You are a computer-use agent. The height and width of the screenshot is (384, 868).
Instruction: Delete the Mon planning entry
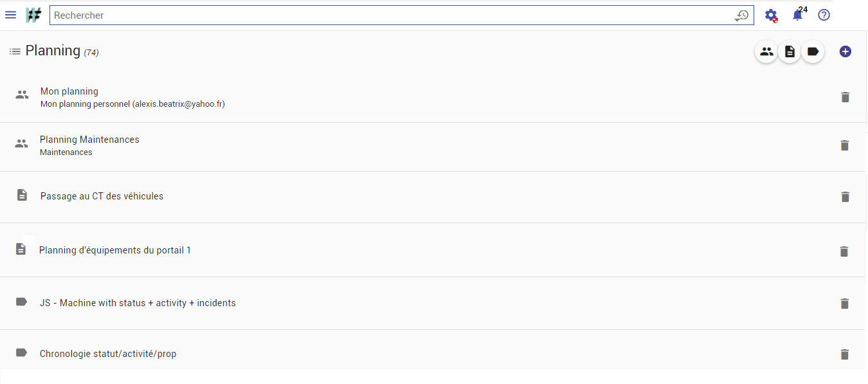coord(845,97)
